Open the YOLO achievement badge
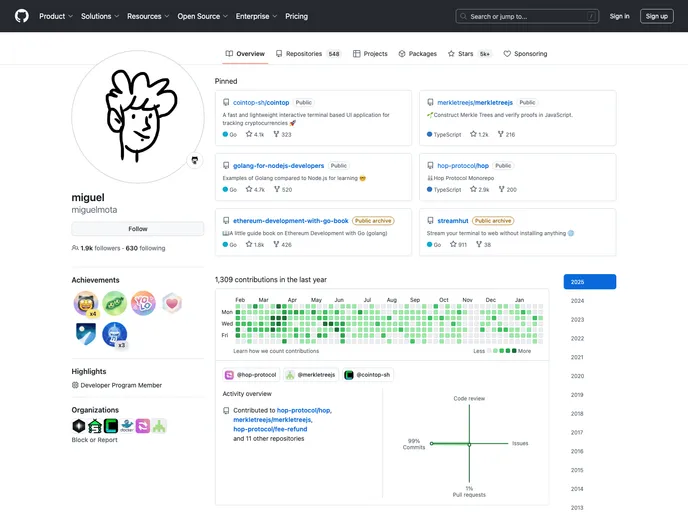The height and width of the screenshot is (512, 688). click(143, 303)
